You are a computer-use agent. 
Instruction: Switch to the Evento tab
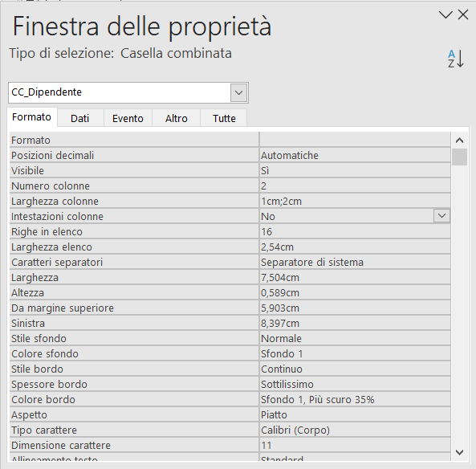[128, 118]
